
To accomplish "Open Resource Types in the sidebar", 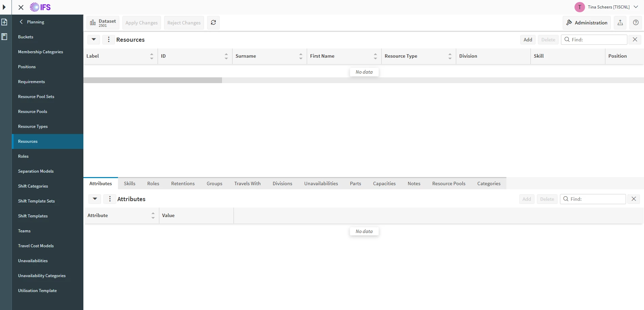I will [x=47, y=127].
